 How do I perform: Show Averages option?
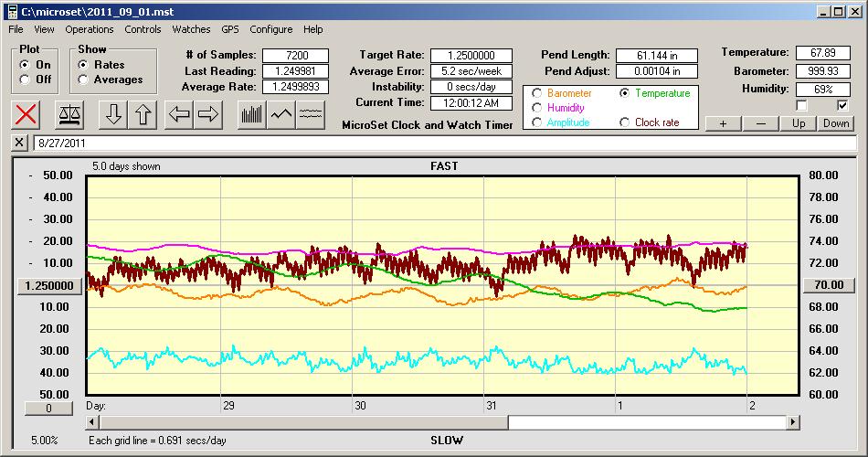click(83, 80)
